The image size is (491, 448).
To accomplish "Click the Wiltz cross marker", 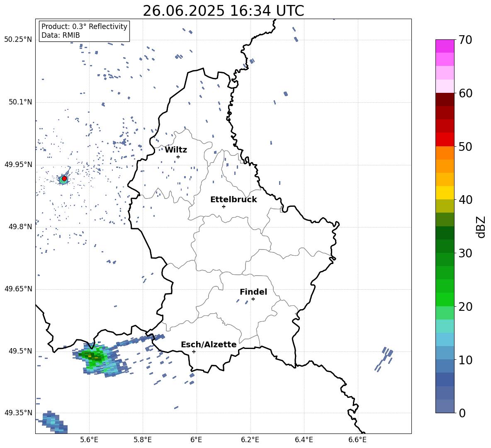I will point(178,157).
